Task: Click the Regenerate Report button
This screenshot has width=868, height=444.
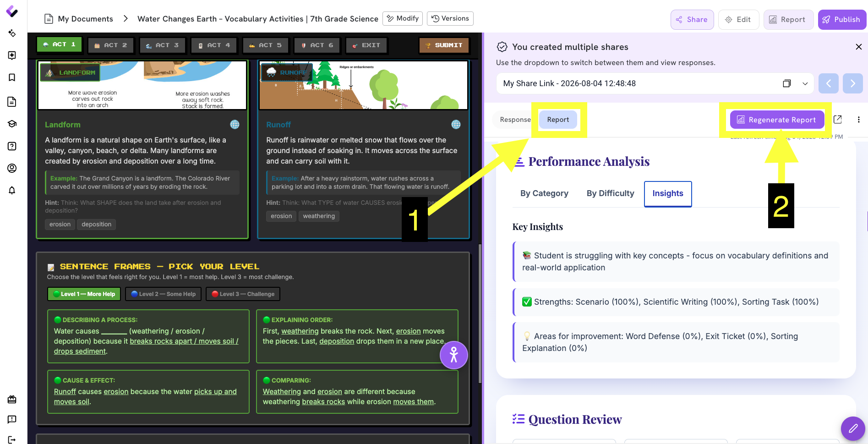Action: tap(777, 120)
